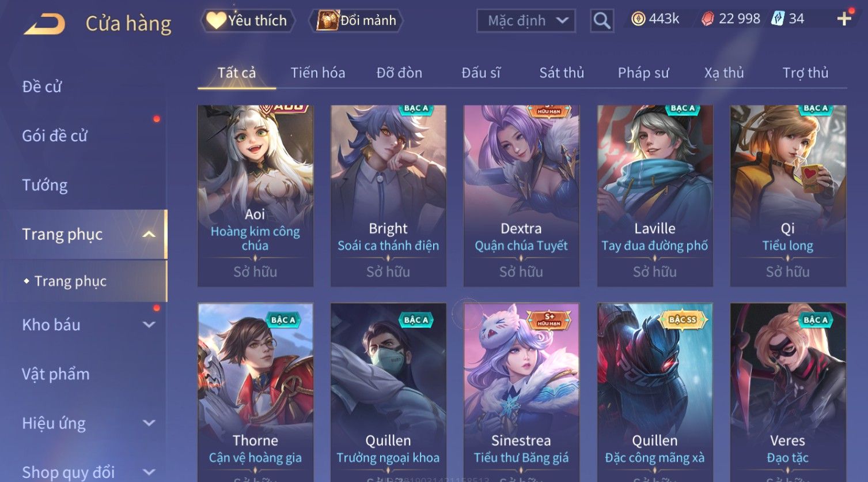868x482 pixels.
Task: Open the search magnifier icon
Action: (602, 21)
